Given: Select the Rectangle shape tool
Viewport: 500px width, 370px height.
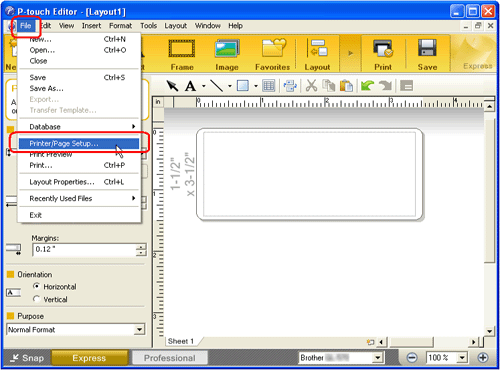Looking at the screenshot, I should click(243, 86).
